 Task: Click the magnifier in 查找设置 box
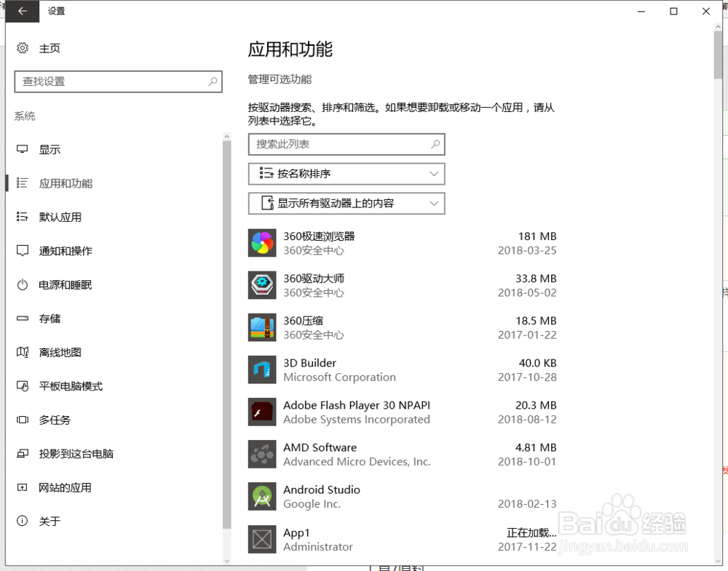213,81
